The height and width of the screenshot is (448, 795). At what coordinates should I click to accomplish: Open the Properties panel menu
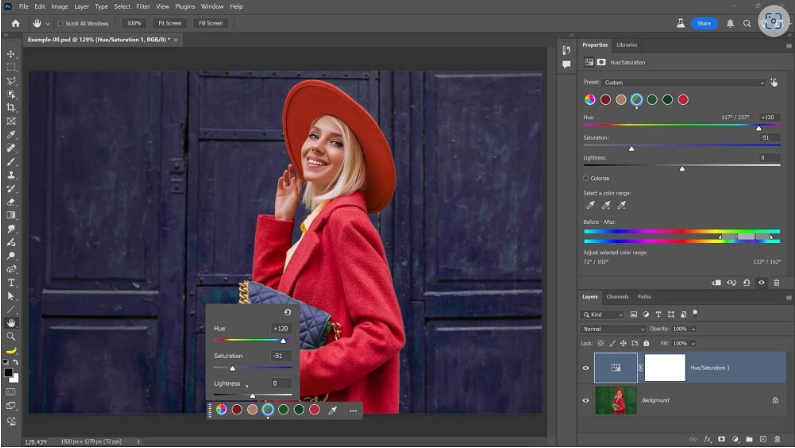pos(788,46)
